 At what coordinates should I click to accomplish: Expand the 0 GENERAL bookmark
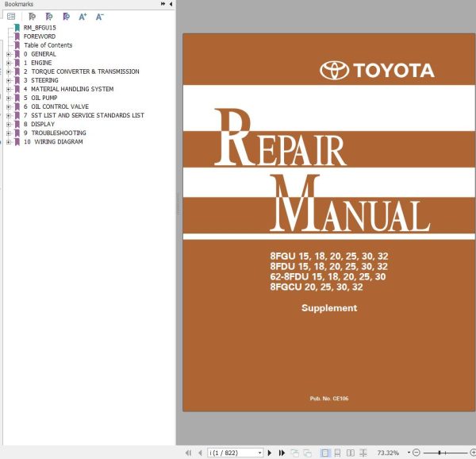pos(9,54)
